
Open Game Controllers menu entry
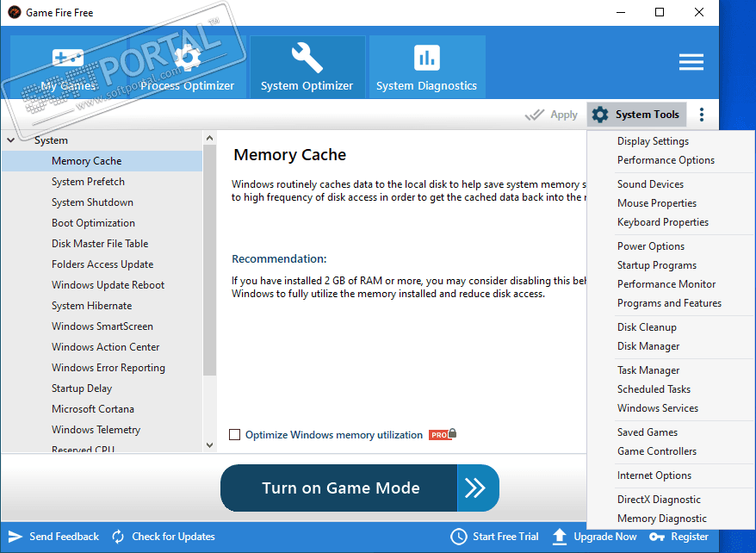point(657,451)
